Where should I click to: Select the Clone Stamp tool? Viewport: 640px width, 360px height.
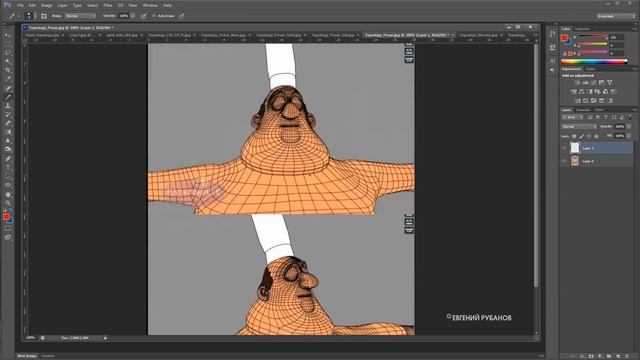(x=8, y=106)
